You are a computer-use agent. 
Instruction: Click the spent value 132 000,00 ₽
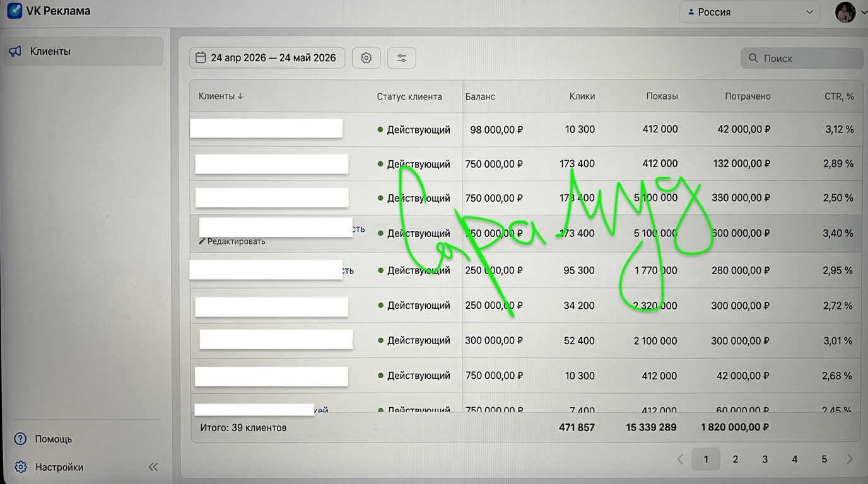point(742,163)
